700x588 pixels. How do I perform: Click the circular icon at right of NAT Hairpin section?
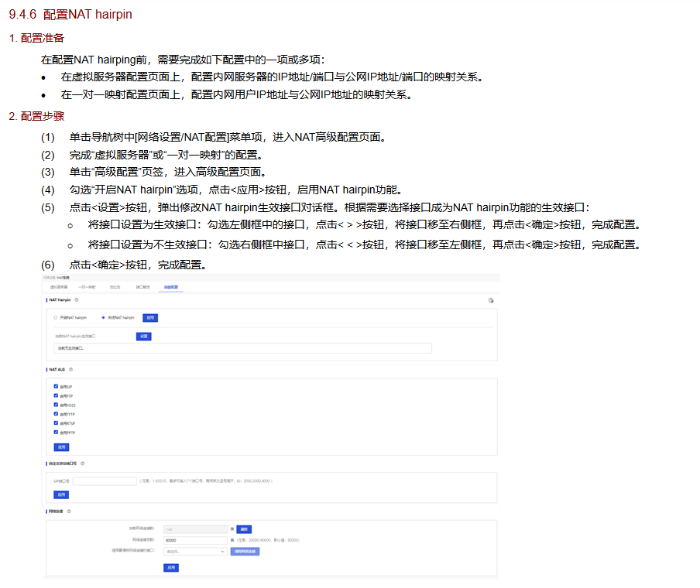coord(491,300)
